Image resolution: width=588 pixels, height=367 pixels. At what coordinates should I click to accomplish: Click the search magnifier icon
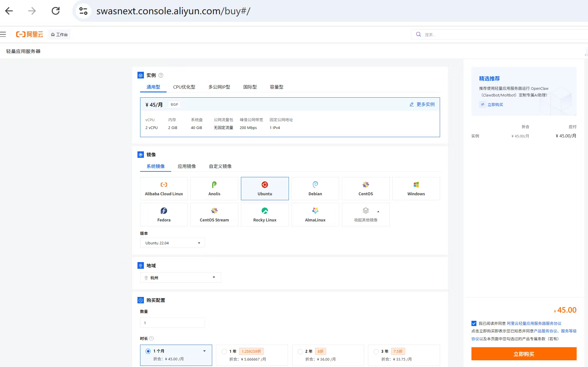[x=419, y=34]
